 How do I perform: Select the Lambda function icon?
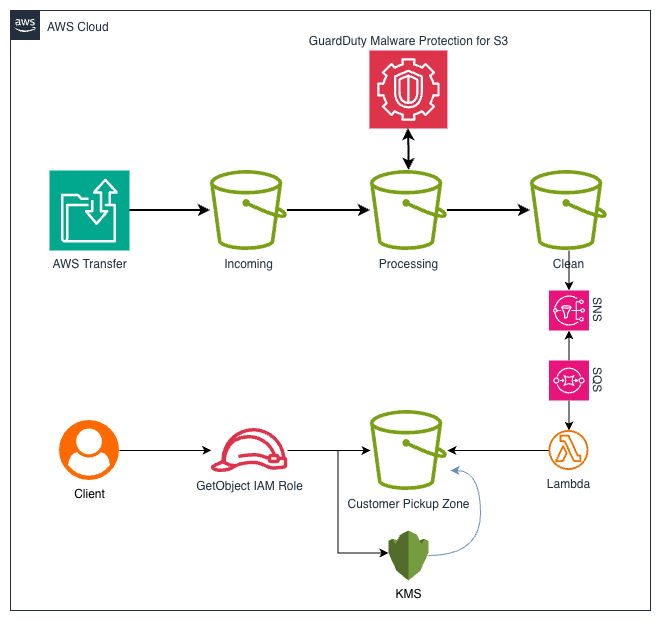pos(568,450)
